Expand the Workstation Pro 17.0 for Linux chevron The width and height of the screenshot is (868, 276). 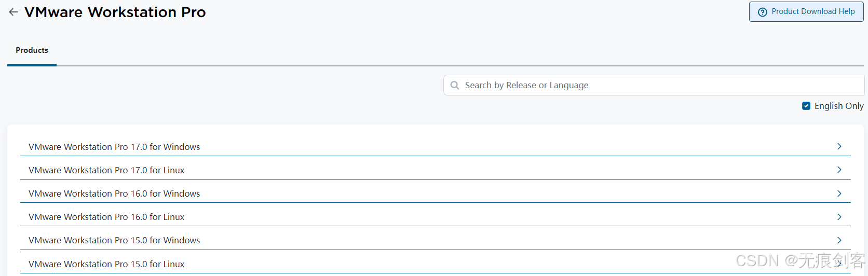pos(839,170)
